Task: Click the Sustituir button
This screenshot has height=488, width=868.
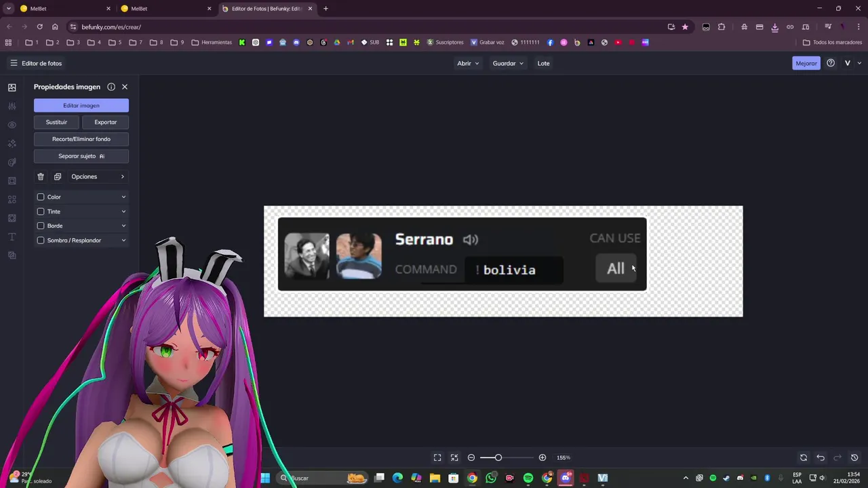Action: [x=56, y=122]
